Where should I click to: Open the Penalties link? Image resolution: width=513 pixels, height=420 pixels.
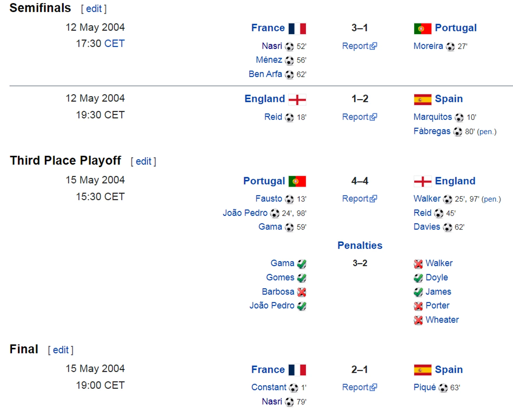coord(359,245)
